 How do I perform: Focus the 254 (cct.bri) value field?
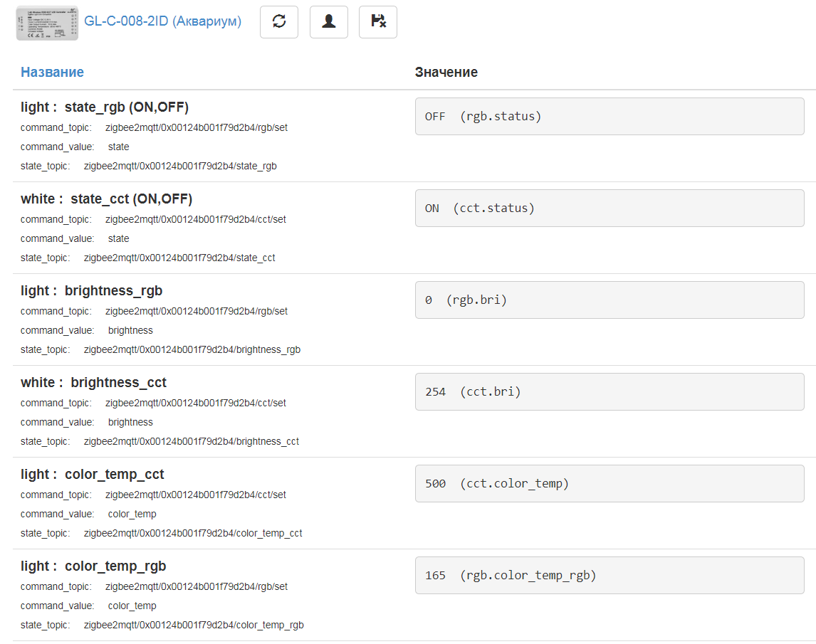(x=609, y=392)
